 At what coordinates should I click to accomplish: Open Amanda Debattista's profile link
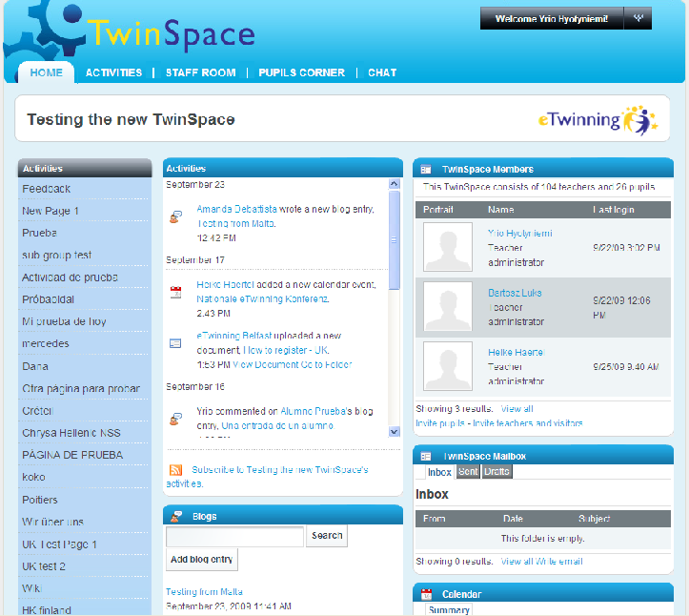tap(237, 209)
